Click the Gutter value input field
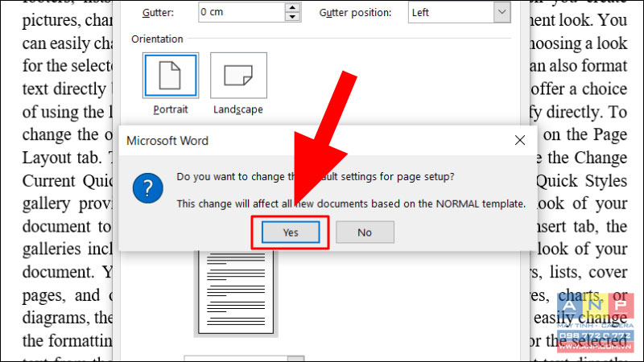Screen dimensions: 644x362 tap(242, 12)
